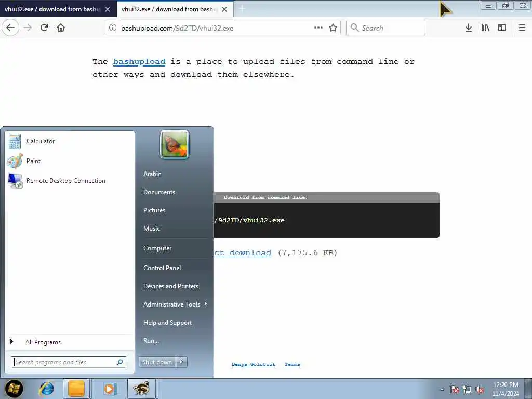Click the network tray icon
Screen dimensions: 532x399
pyautogui.click(x=467, y=390)
